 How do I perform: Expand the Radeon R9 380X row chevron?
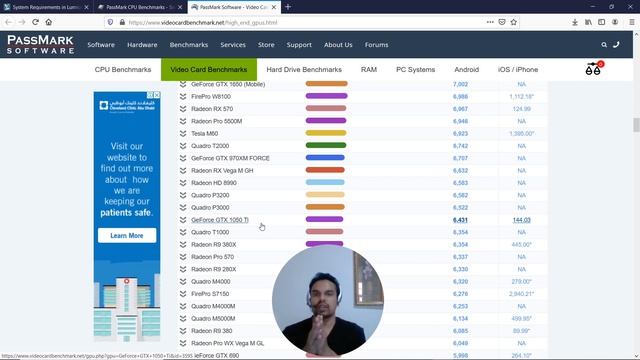183,244
